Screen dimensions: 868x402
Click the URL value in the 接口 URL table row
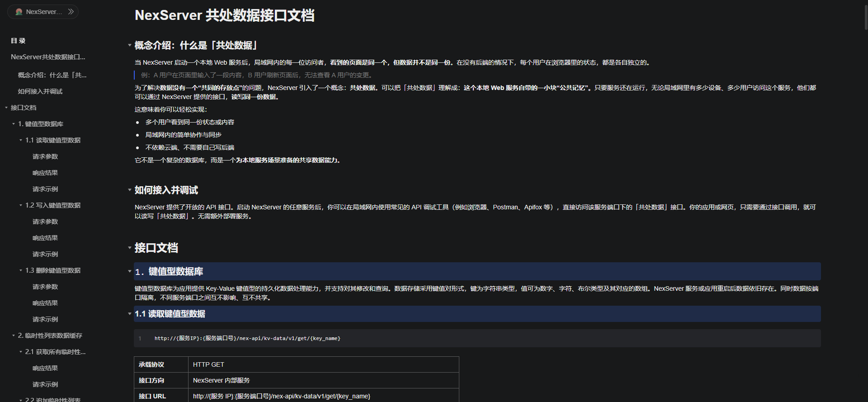tap(282, 396)
